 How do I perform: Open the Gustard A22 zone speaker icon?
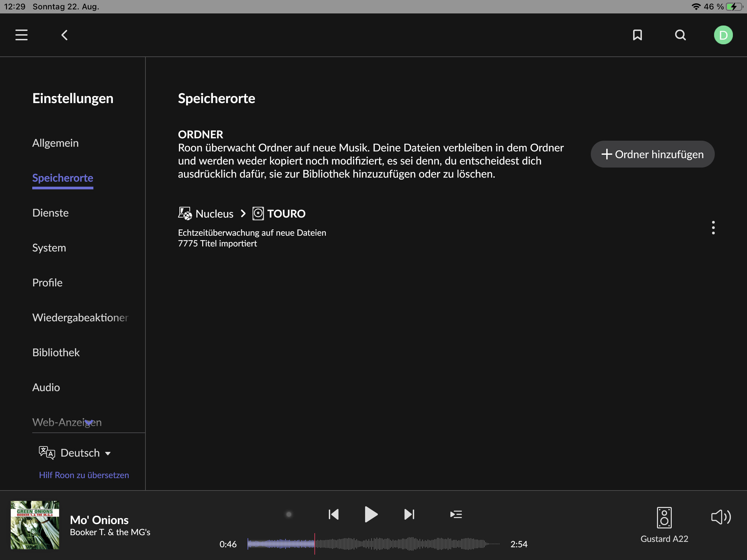click(664, 517)
